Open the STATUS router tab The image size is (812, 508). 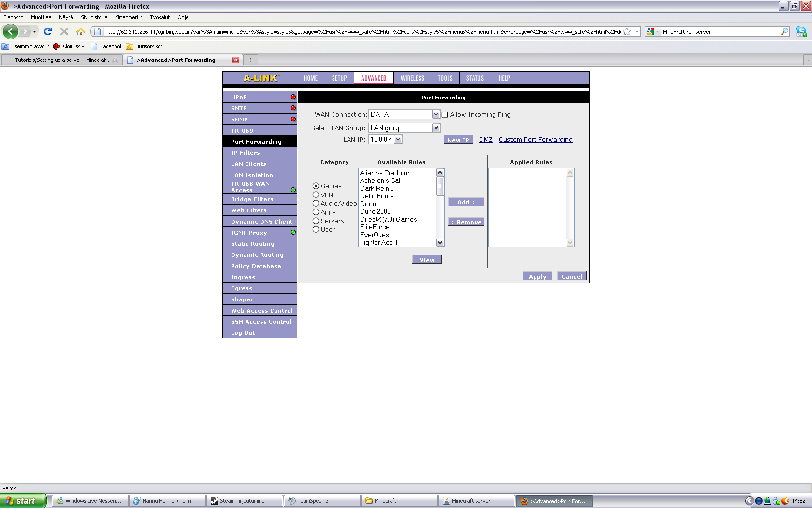pos(475,78)
